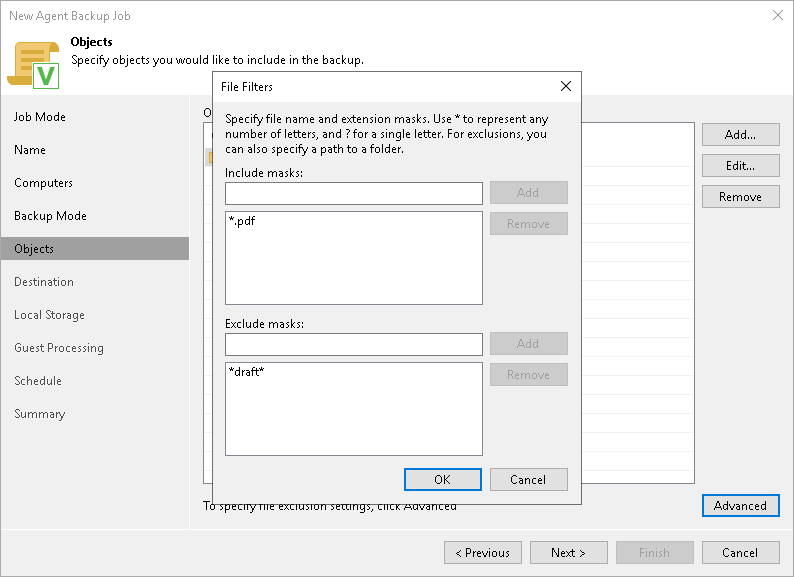Viewport: 794px width, 577px height.
Task: Click the Add... objects button
Action: pyautogui.click(x=740, y=134)
